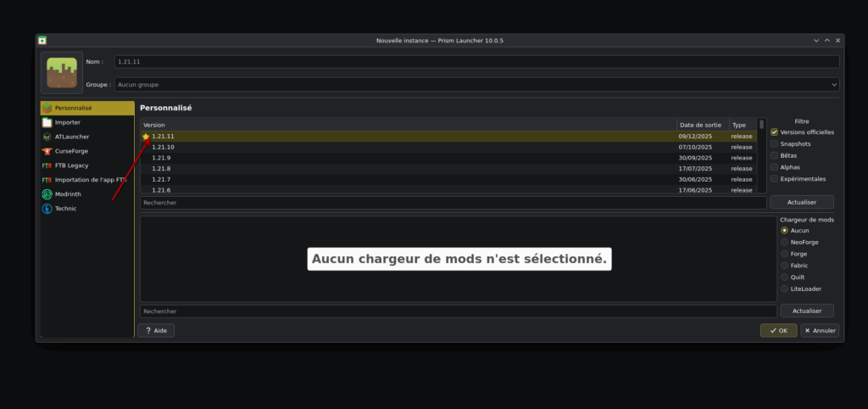The width and height of the screenshot is (868, 409).
Task: Select version 1.21.8 in list
Action: pos(161,169)
